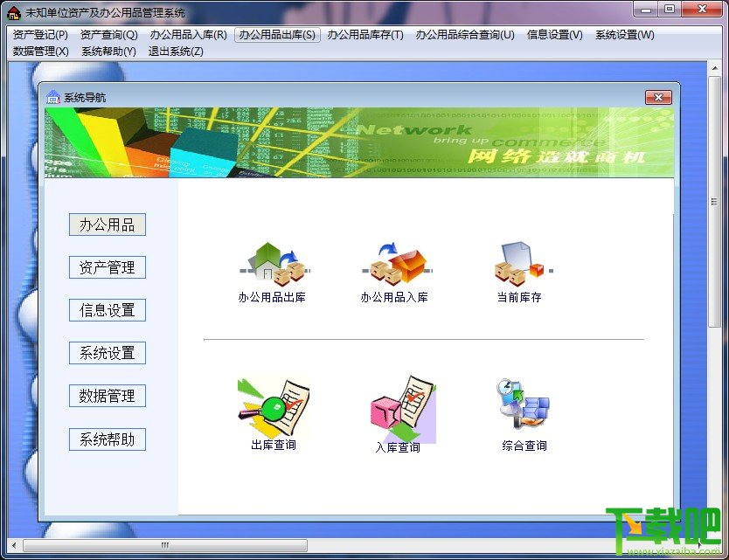Click the 系统设置 sidebar button

[x=108, y=353]
